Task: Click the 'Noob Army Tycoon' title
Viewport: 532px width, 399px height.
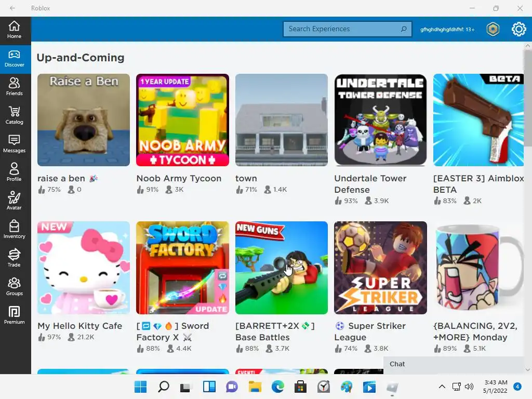Action: [x=179, y=179]
